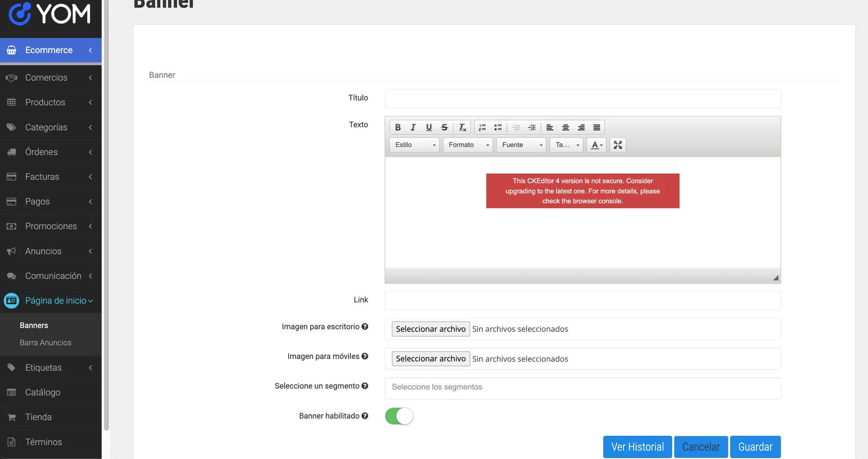Maximize the CKEditor text area
This screenshot has width=868, height=459.
tap(618, 145)
